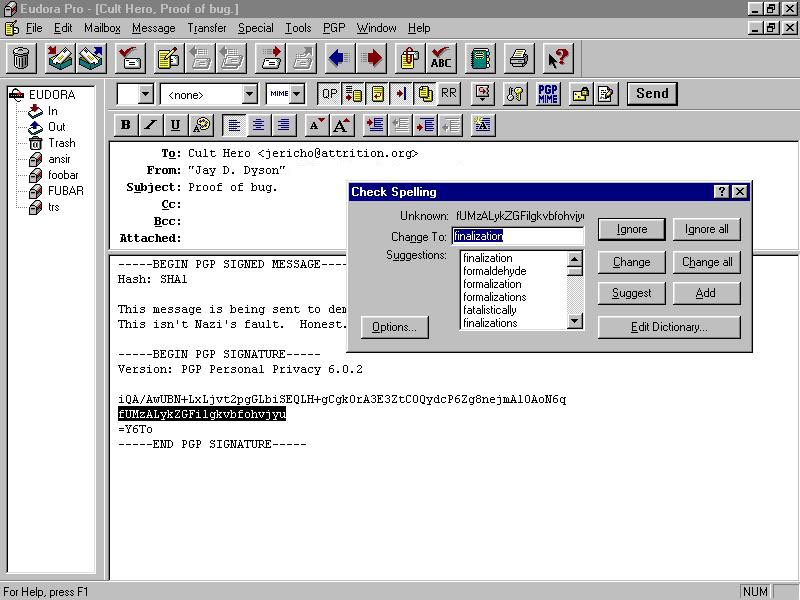Open the PGP menu
Image resolution: width=800 pixels, height=600 pixels.
tap(333, 28)
